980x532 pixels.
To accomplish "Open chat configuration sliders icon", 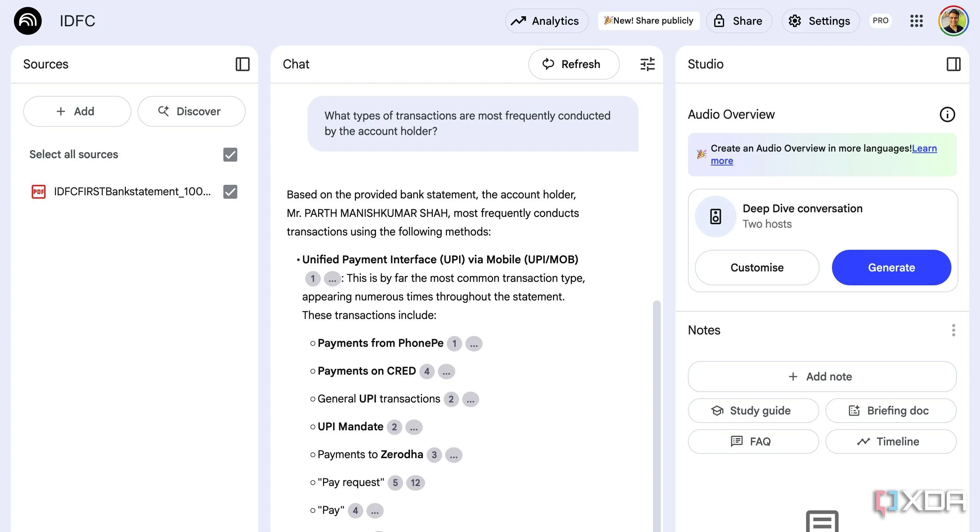I will tap(647, 64).
